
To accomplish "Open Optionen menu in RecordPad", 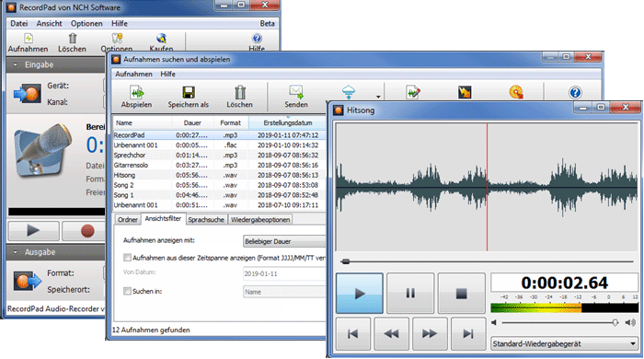I will (x=86, y=23).
